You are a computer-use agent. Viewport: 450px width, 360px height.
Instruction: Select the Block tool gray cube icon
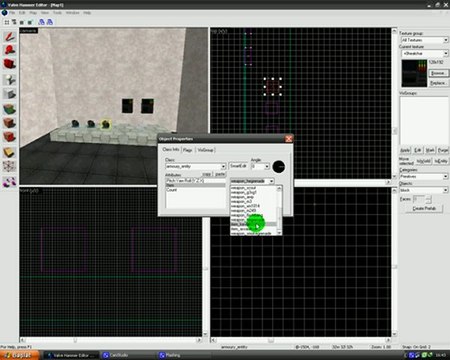[9, 94]
